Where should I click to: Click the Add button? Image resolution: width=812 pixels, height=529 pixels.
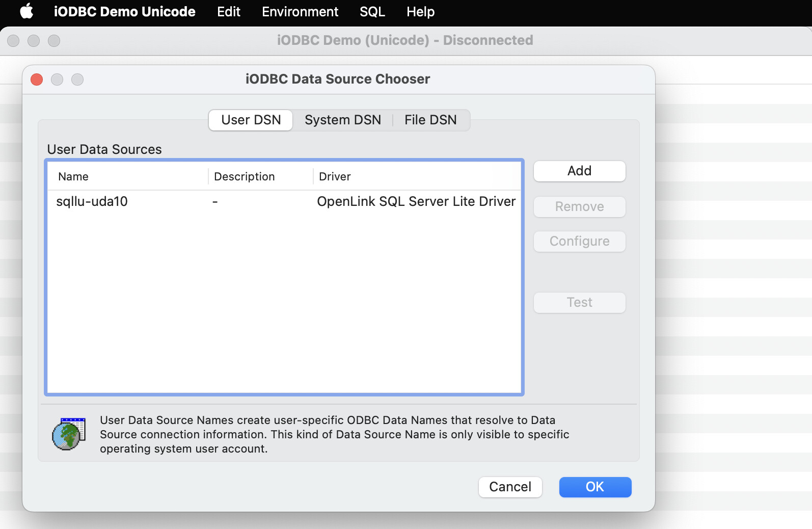579,171
